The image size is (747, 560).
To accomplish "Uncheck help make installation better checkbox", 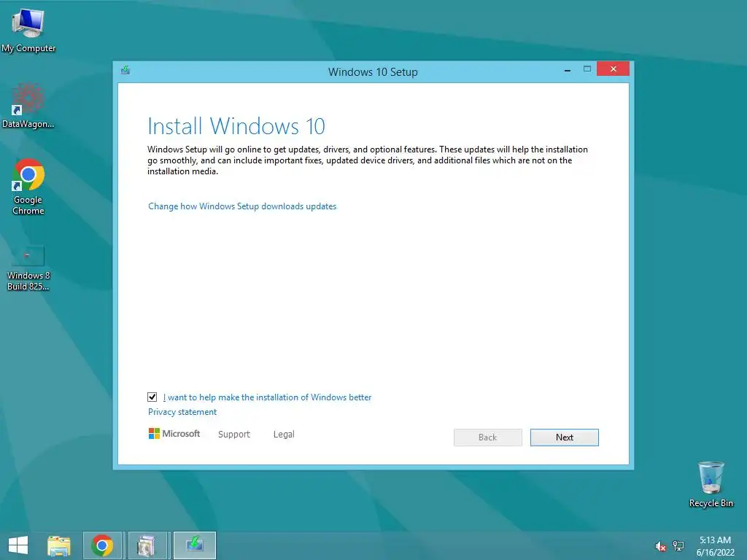I will (x=152, y=397).
